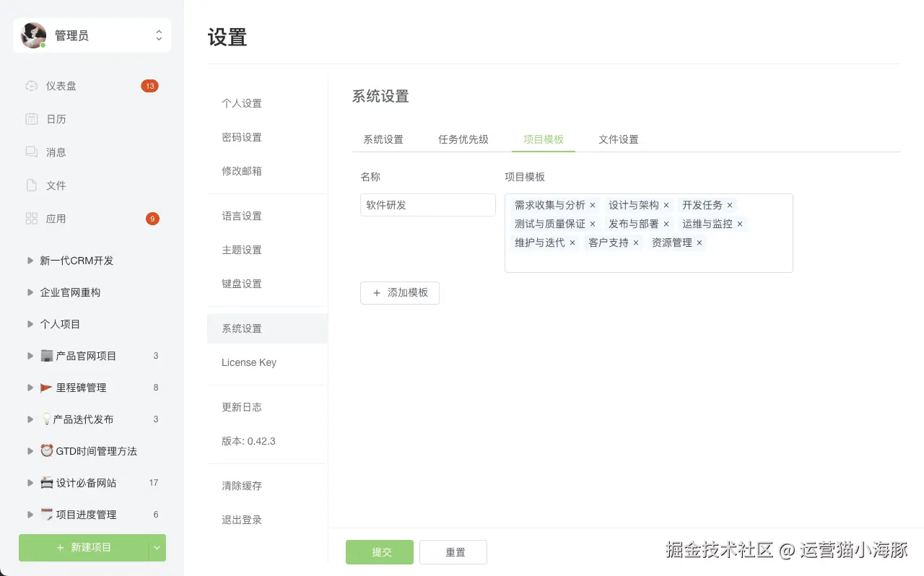Open the new project dropdown arrow
924x576 pixels.
click(157, 548)
